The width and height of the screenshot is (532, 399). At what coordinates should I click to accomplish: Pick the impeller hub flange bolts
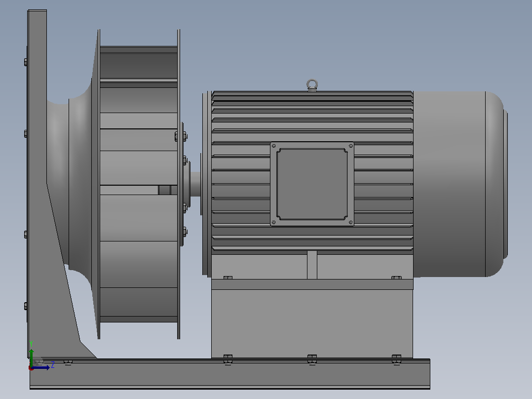185,184
